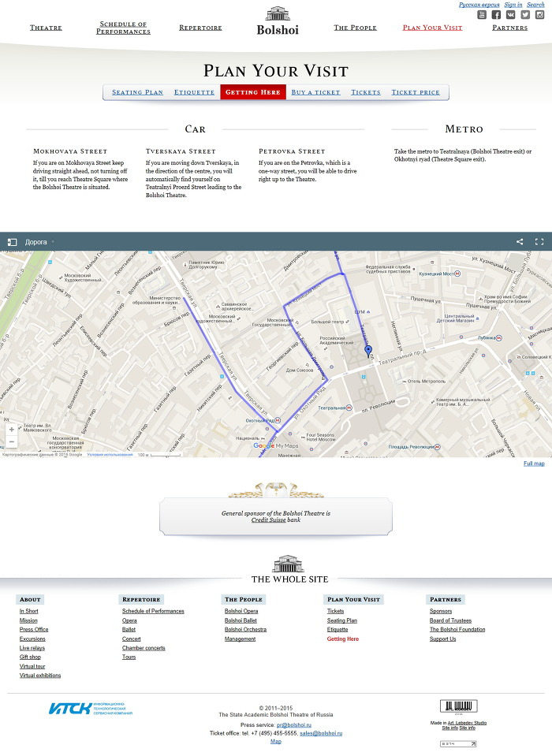The height and width of the screenshot is (756, 552).
Task: Open the Theatre menu
Action: 46,28
